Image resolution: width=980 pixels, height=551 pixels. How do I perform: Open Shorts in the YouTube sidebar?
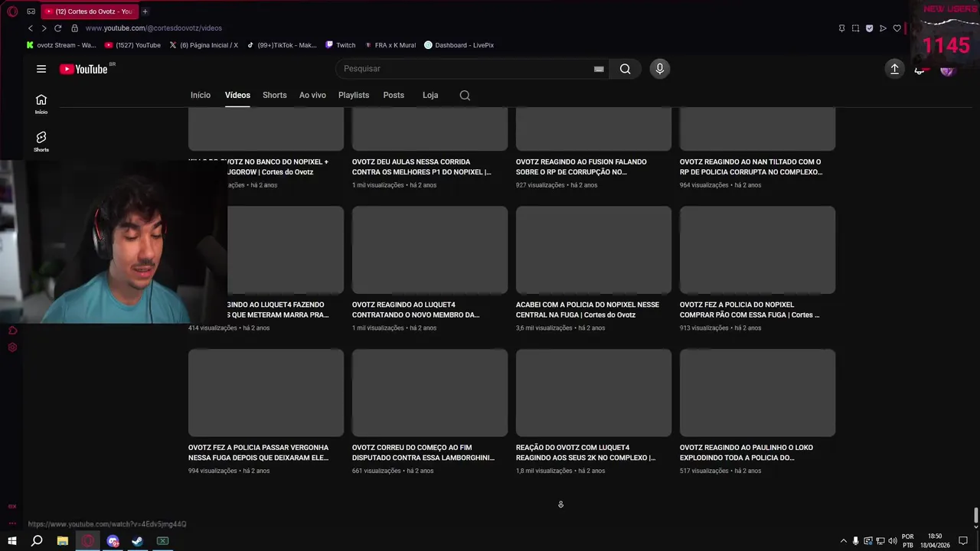(41, 142)
